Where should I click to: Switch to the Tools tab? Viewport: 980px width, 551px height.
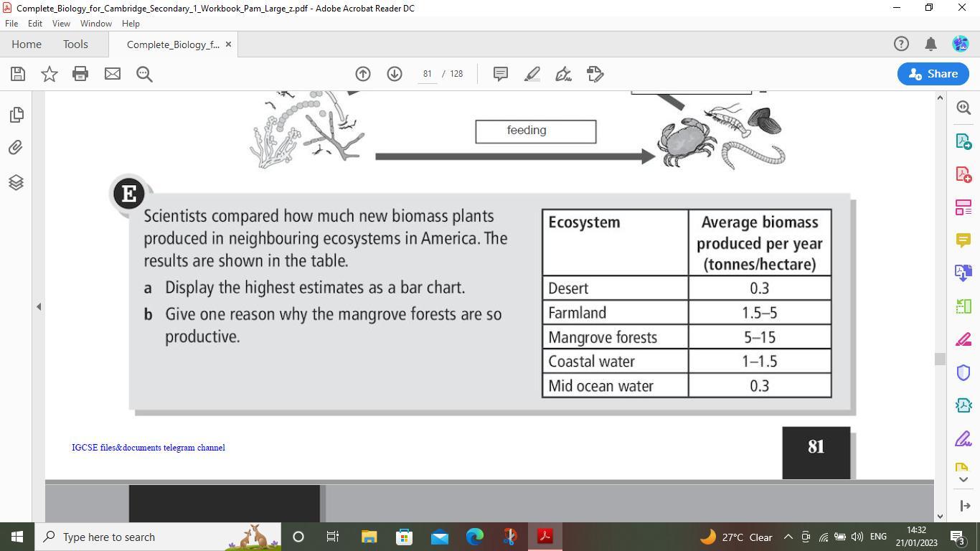click(75, 44)
